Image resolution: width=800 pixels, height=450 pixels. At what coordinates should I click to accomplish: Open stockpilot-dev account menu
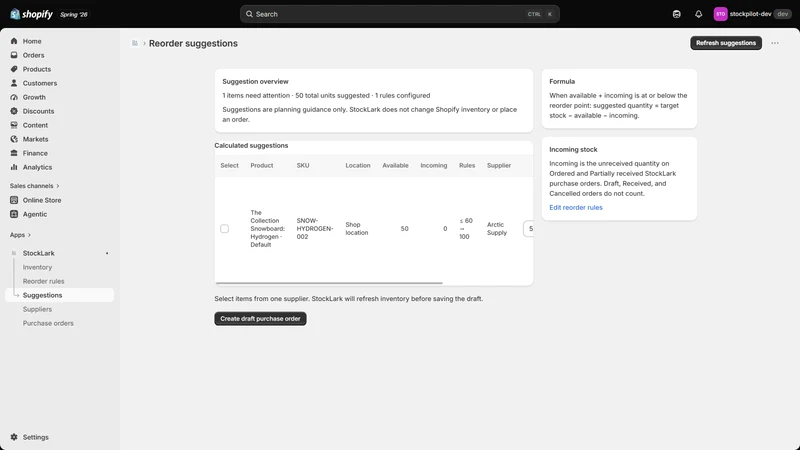(x=752, y=14)
